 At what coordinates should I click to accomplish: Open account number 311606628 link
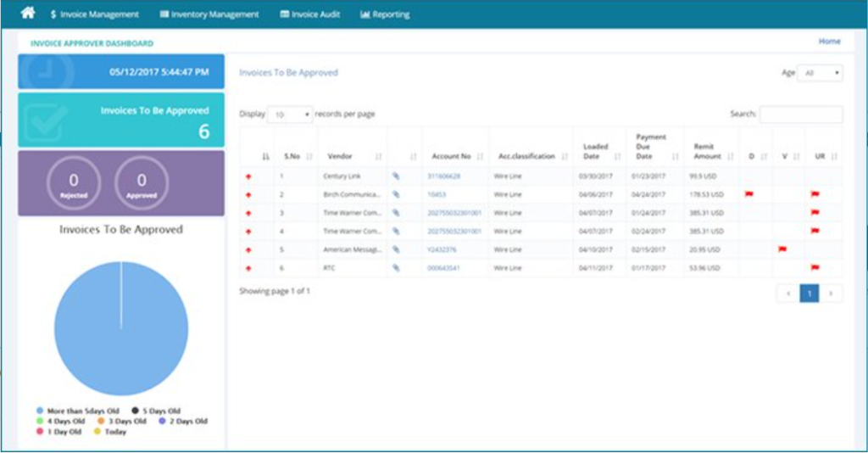(x=444, y=176)
